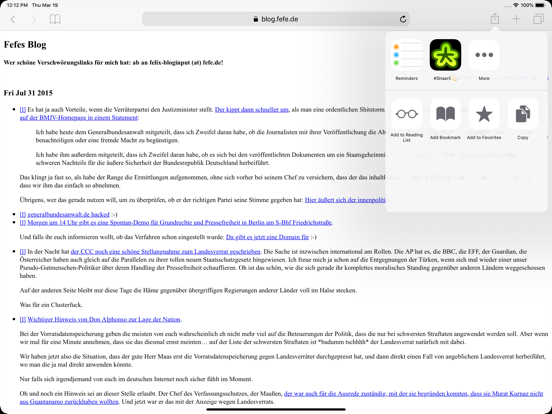Tap the Safari forward arrow
Viewport: 552px width, 414px height.
(34, 19)
